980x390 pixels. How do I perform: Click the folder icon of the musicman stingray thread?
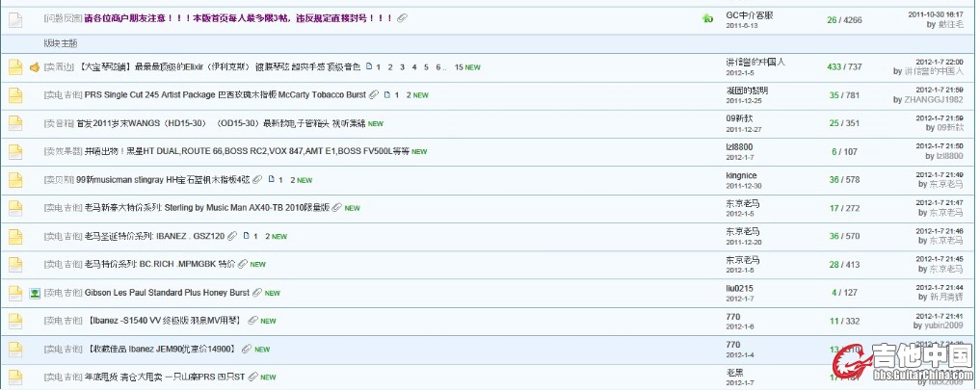15,180
